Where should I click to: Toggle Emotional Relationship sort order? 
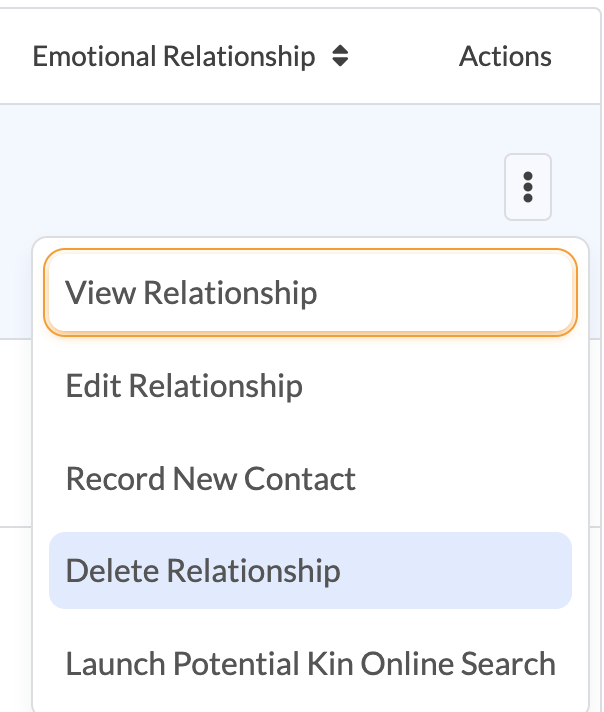point(340,56)
